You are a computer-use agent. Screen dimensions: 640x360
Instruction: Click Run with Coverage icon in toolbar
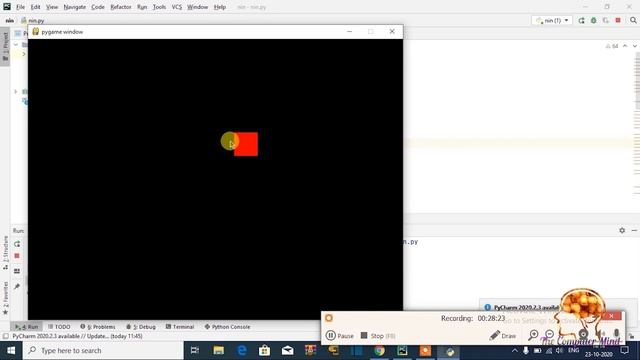(606, 20)
